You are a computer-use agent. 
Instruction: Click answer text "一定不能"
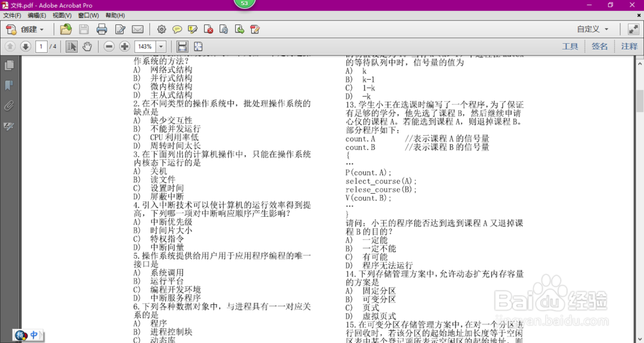pyautogui.click(x=379, y=248)
